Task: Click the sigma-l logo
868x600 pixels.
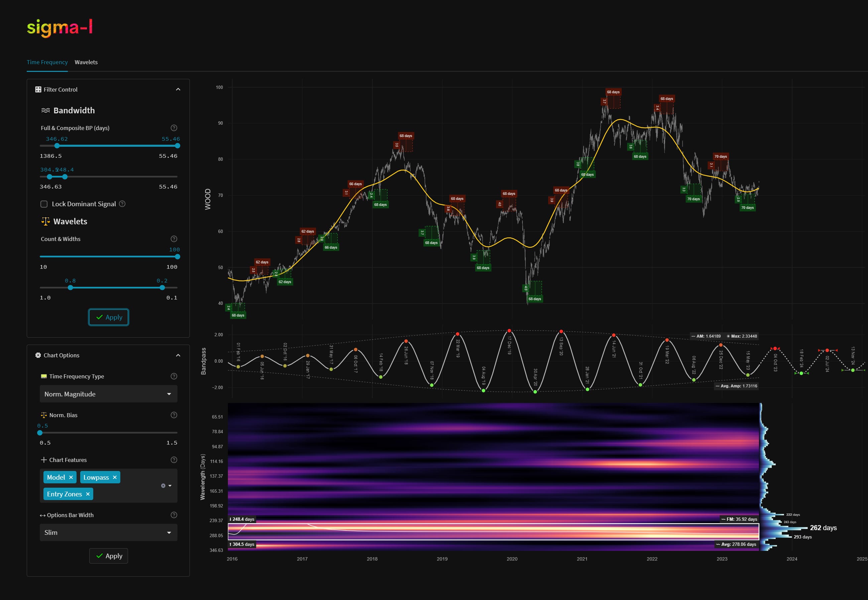Action: [x=60, y=28]
